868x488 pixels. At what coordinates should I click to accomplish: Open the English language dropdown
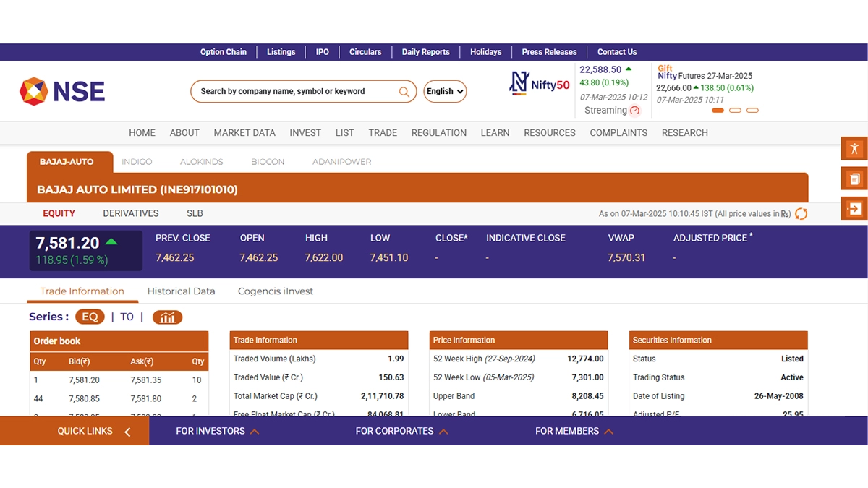[445, 92]
